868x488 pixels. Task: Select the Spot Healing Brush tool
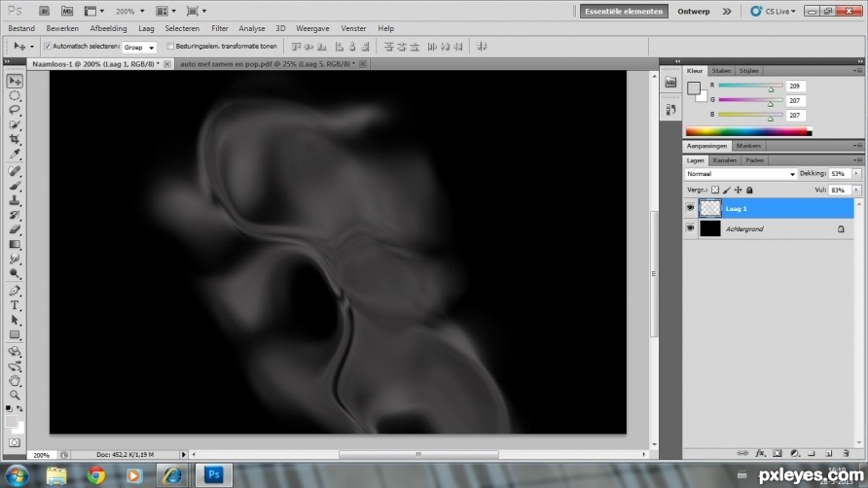click(15, 171)
